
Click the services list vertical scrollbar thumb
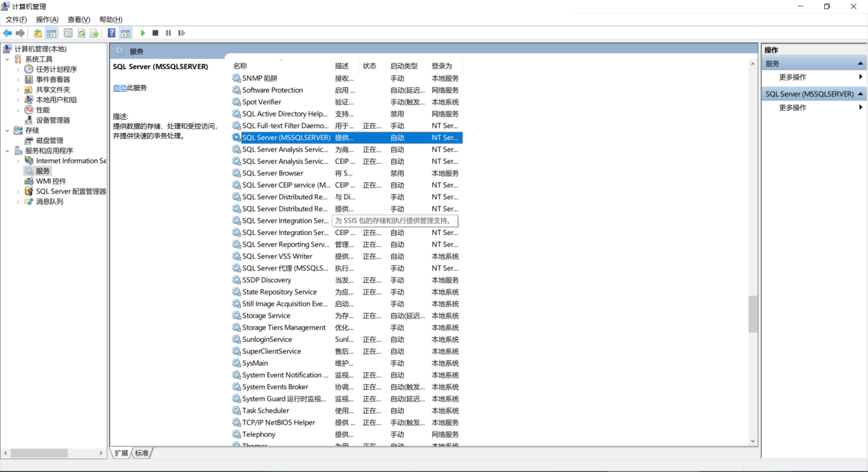click(753, 314)
